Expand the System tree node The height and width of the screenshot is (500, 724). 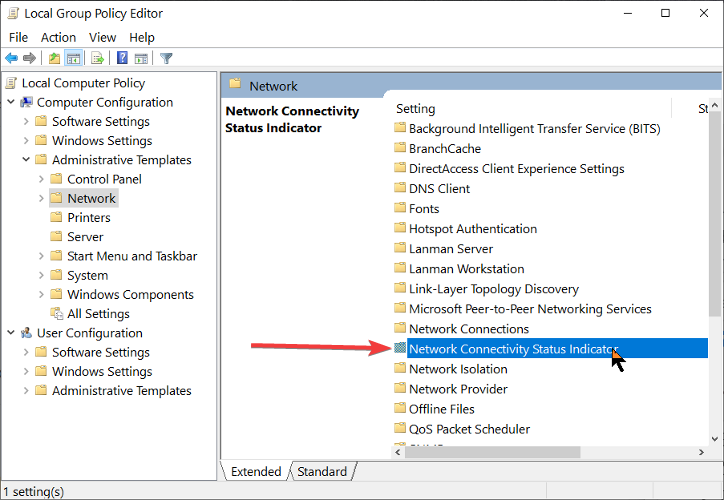(x=42, y=275)
